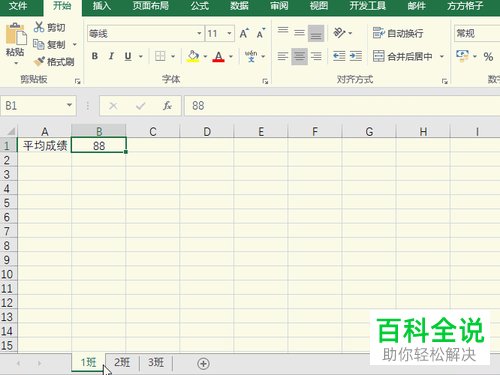Select cell A1 平均成绩

pos(45,145)
